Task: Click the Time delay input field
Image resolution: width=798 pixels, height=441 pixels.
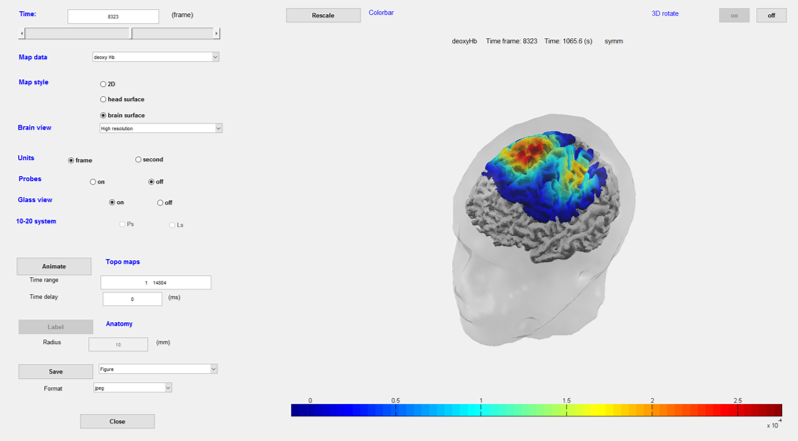Action: [x=132, y=299]
